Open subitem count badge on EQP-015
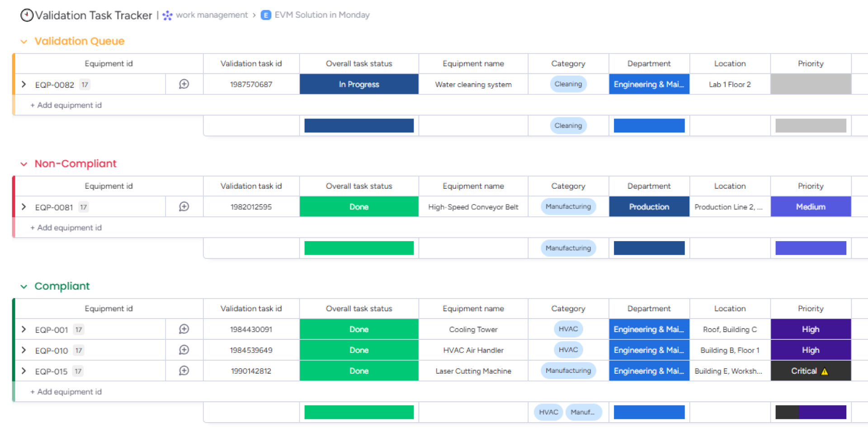This screenshot has height=443, width=868. 78,372
